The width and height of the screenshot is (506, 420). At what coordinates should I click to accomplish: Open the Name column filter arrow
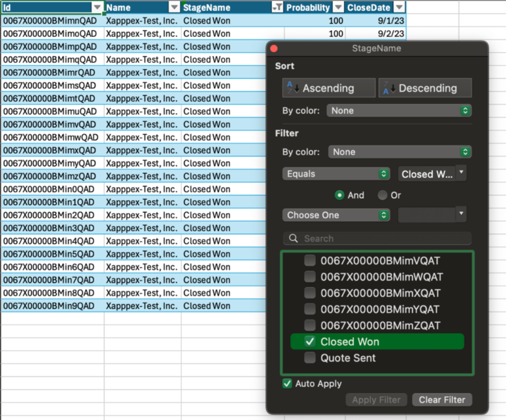coord(174,7)
